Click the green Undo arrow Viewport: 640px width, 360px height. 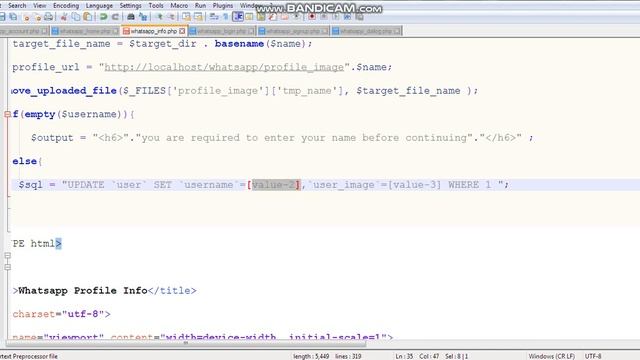pos(103,17)
